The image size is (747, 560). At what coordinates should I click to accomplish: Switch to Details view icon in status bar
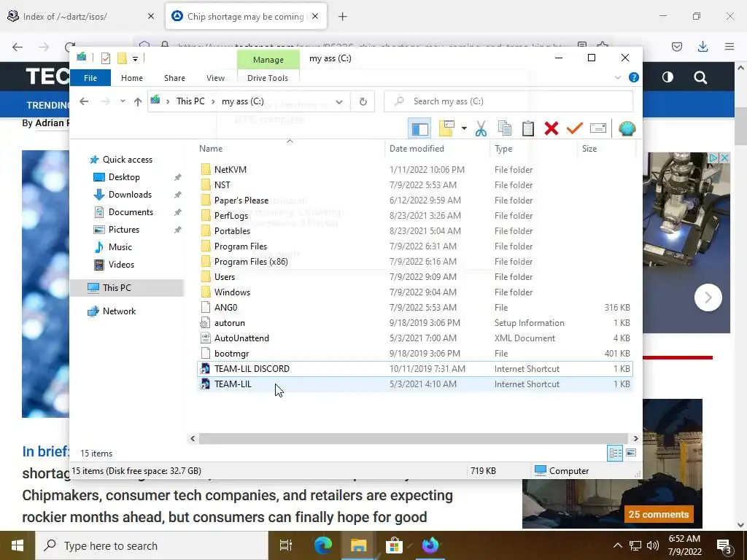click(615, 453)
